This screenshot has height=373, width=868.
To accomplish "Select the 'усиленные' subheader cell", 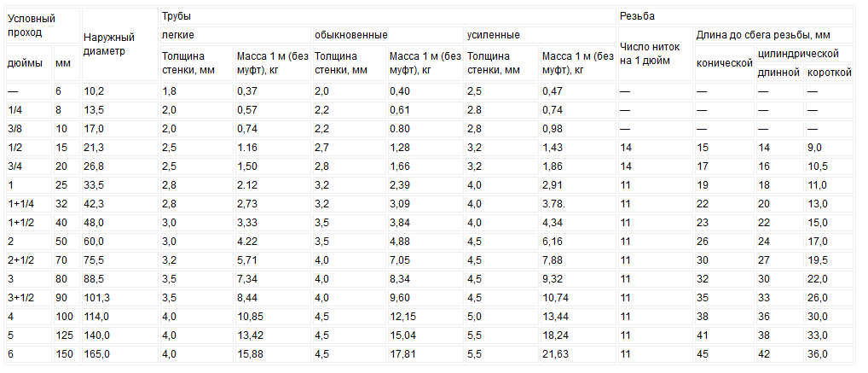I will (x=541, y=35).
